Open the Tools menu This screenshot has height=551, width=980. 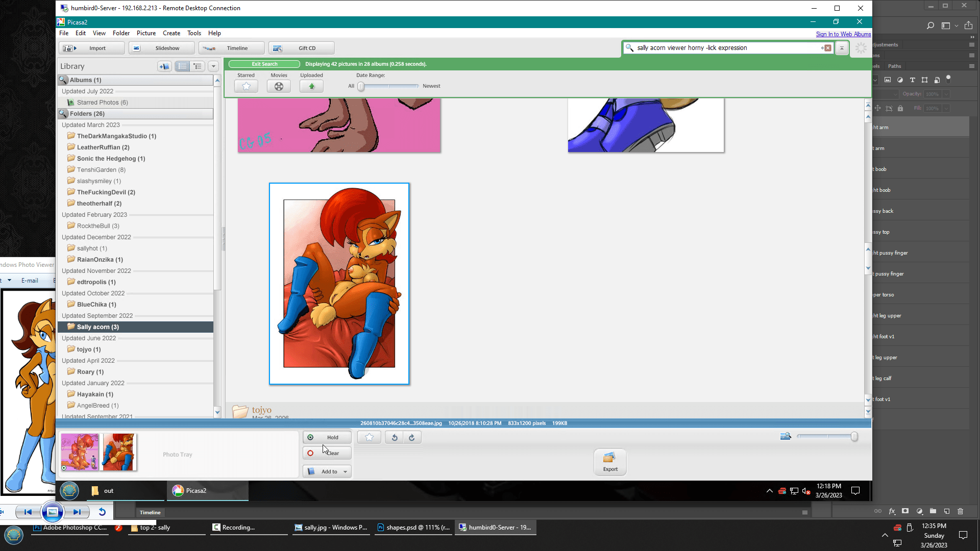coord(194,33)
